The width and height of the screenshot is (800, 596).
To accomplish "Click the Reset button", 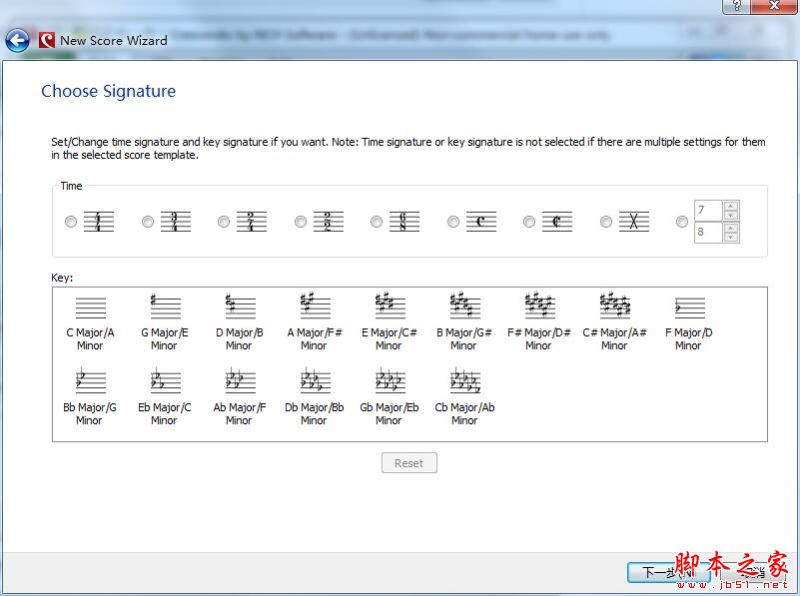I will tap(409, 463).
